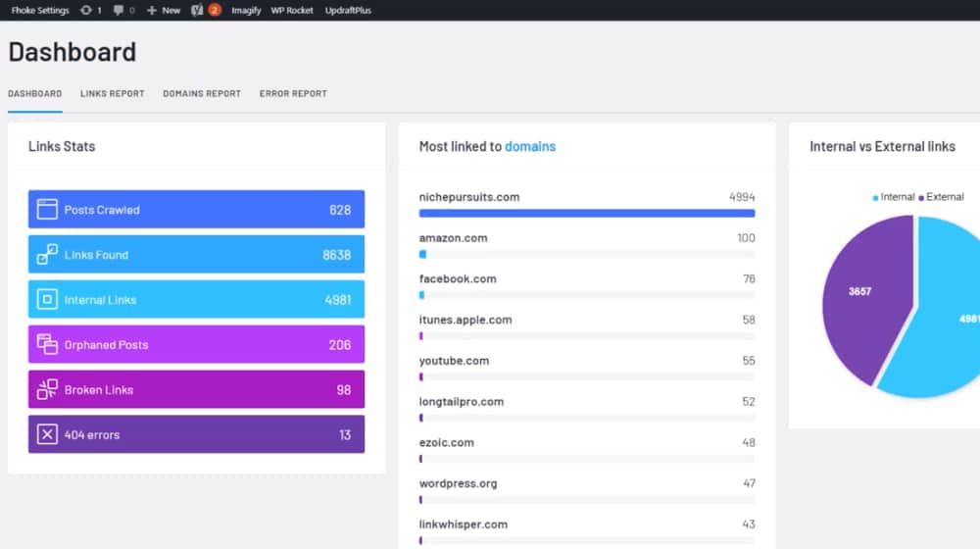The image size is (980, 549).
Task: Select the Dashboard tab
Action: (x=35, y=94)
